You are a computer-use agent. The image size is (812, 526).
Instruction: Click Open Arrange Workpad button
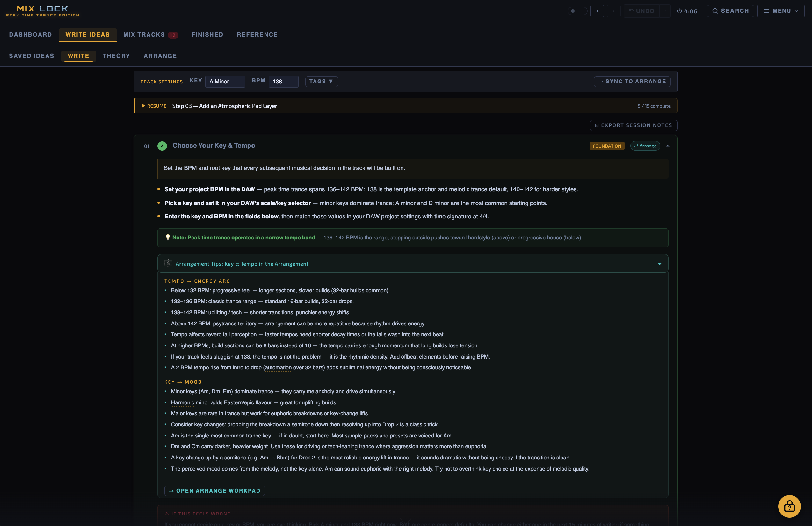(x=214, y=491)
